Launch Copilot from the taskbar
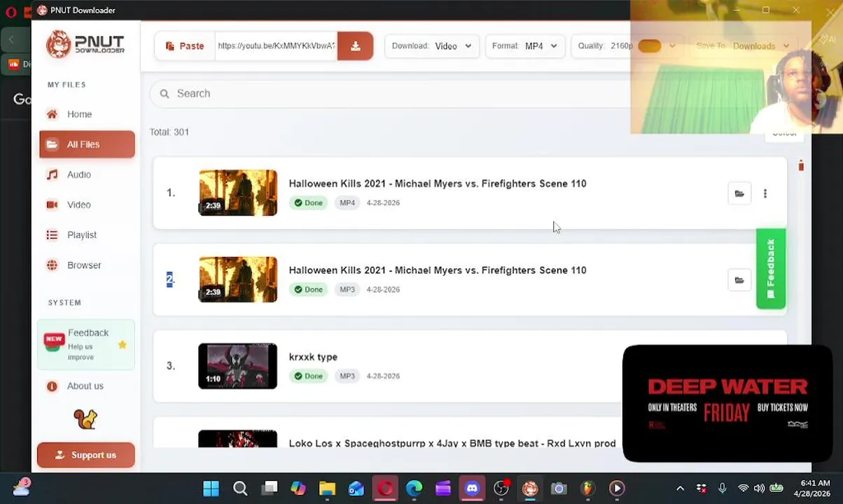843x504 pixels. 298,488
